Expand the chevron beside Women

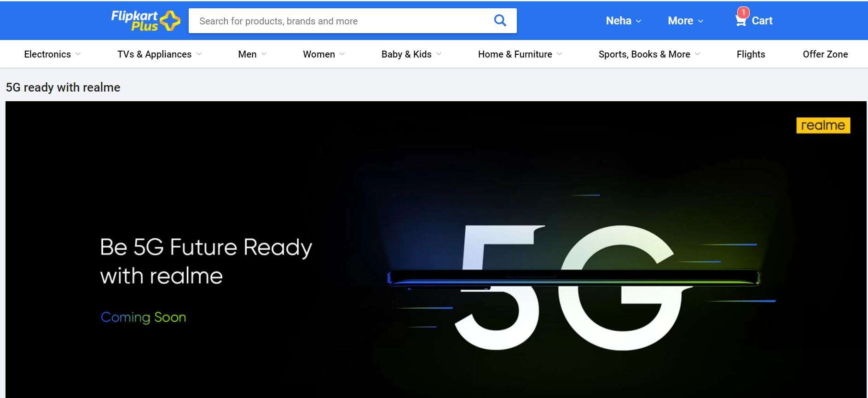click(342, 54)
